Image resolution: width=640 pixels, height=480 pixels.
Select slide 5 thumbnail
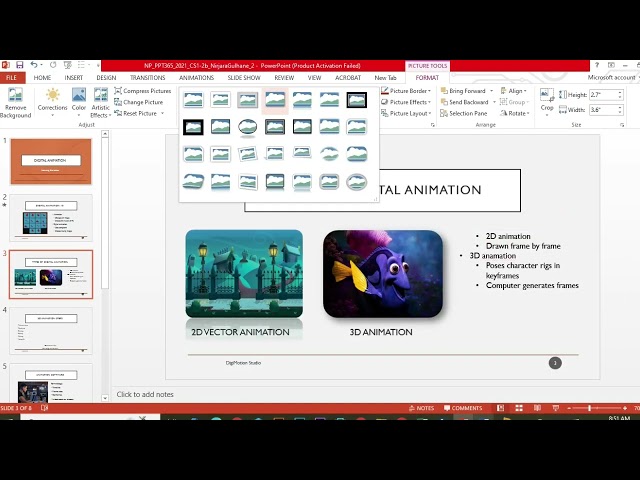[x=51, y=383]
